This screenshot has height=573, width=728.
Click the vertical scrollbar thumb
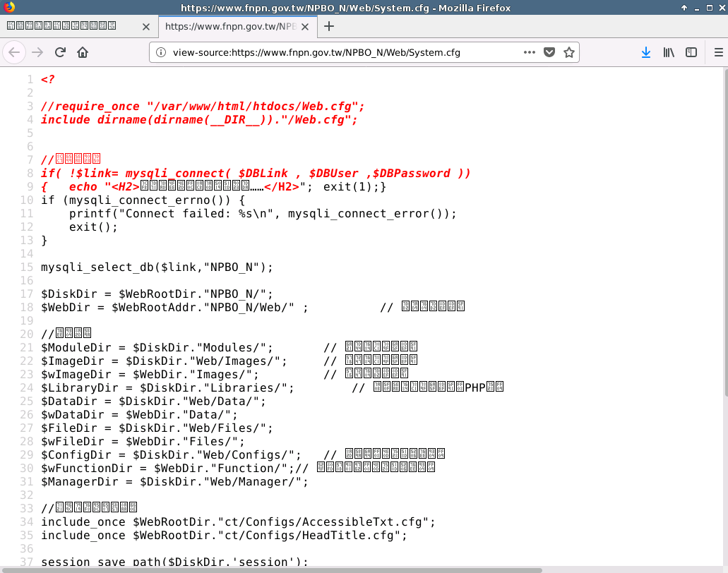(726, 232)
